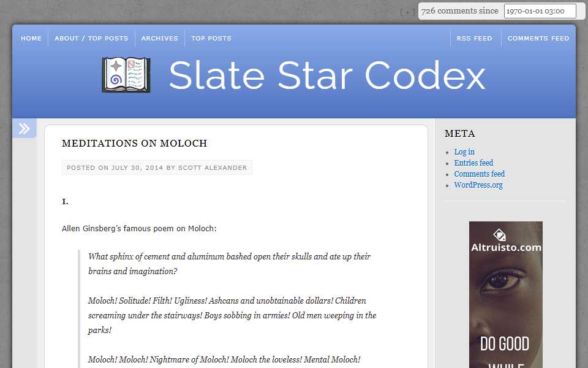This screenshot has height=368, width=588.
Task: Click the comments-since date input field
Action: click(x=540, y=11)
